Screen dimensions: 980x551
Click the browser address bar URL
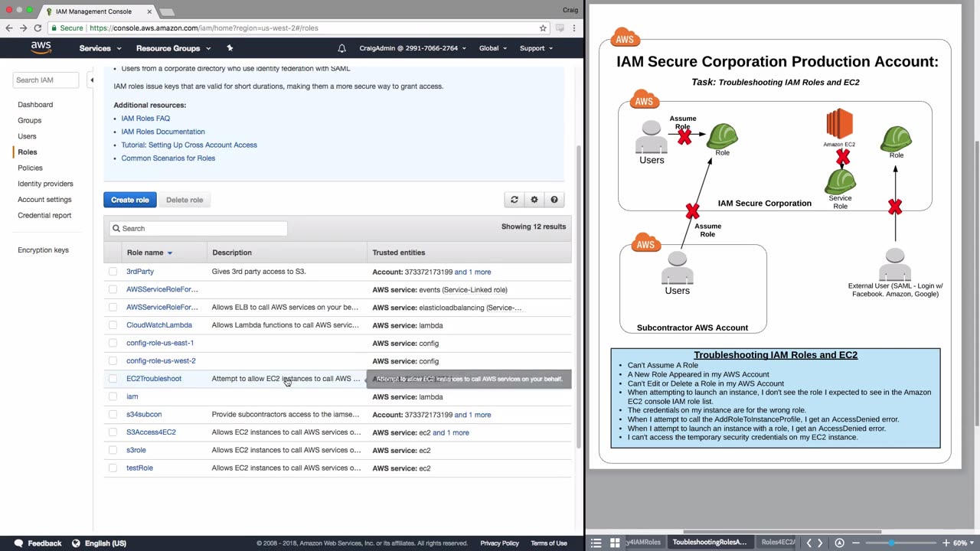[204, 28]
